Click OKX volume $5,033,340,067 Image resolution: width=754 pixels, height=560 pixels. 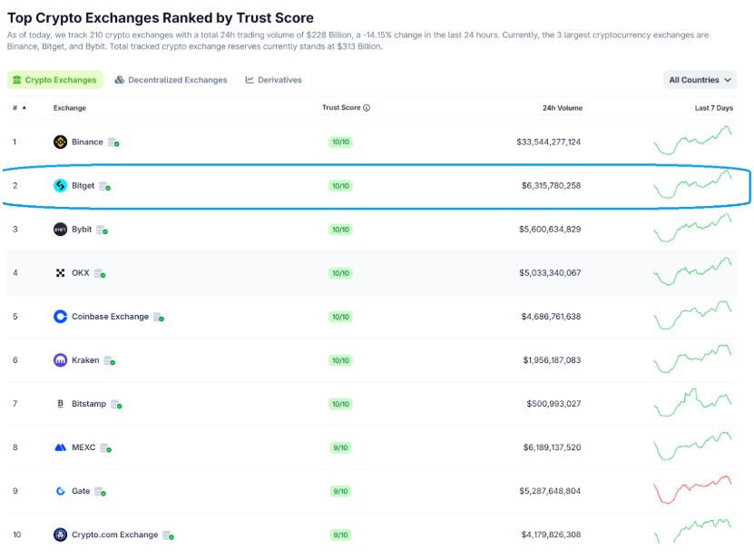coord(550,273)
